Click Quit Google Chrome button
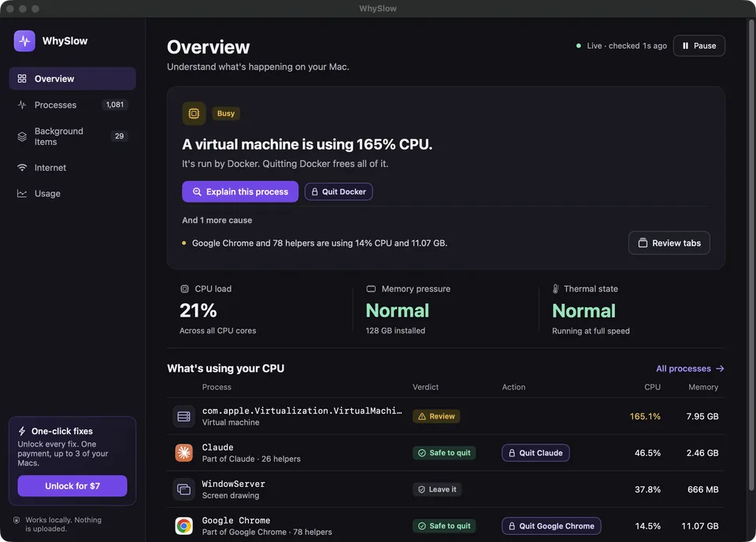Viewport: 756px width, 542px height. (x=551, y=526)
